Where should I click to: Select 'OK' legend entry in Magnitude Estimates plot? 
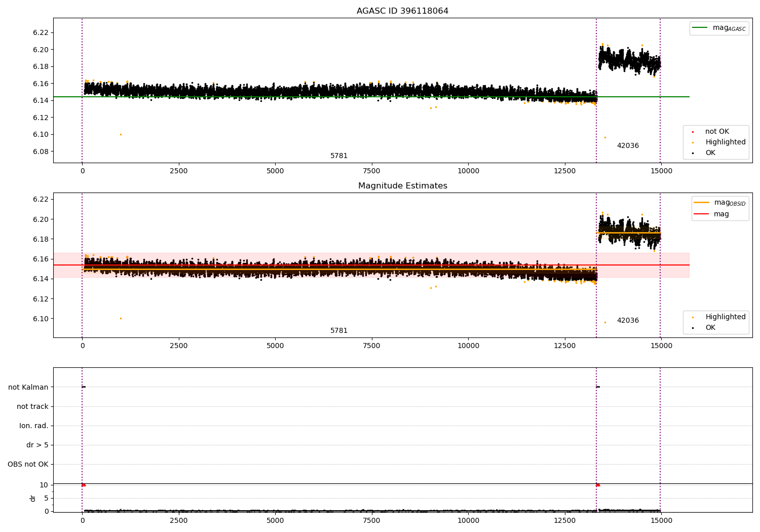[x=710, y=328]
